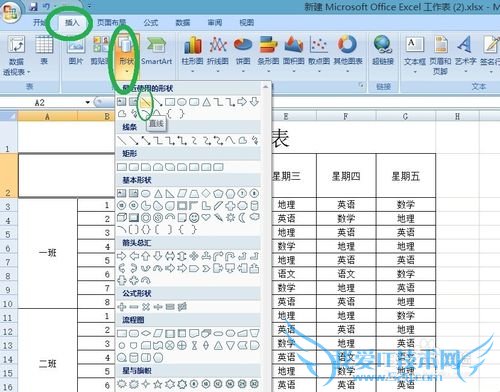
Task: Select the up arrow in 箭头总汇
Action: [146, 256]
